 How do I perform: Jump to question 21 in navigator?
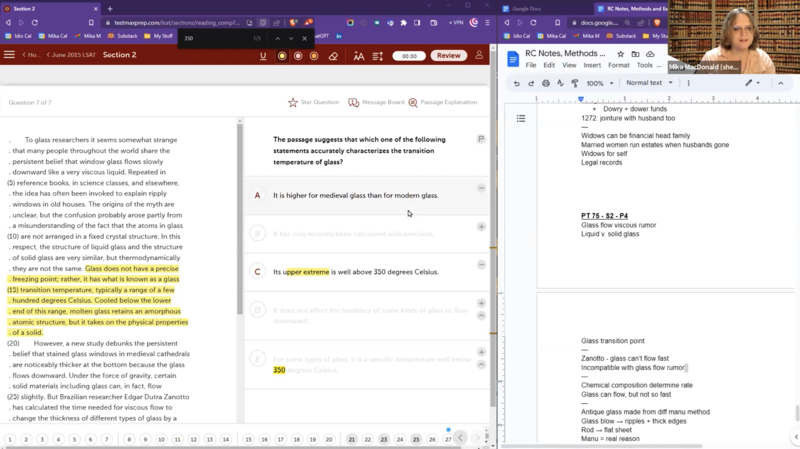pos(351,439)
